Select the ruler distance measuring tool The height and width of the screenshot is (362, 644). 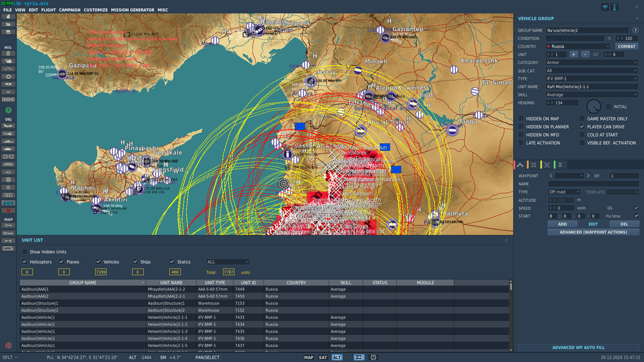(8, 241)
